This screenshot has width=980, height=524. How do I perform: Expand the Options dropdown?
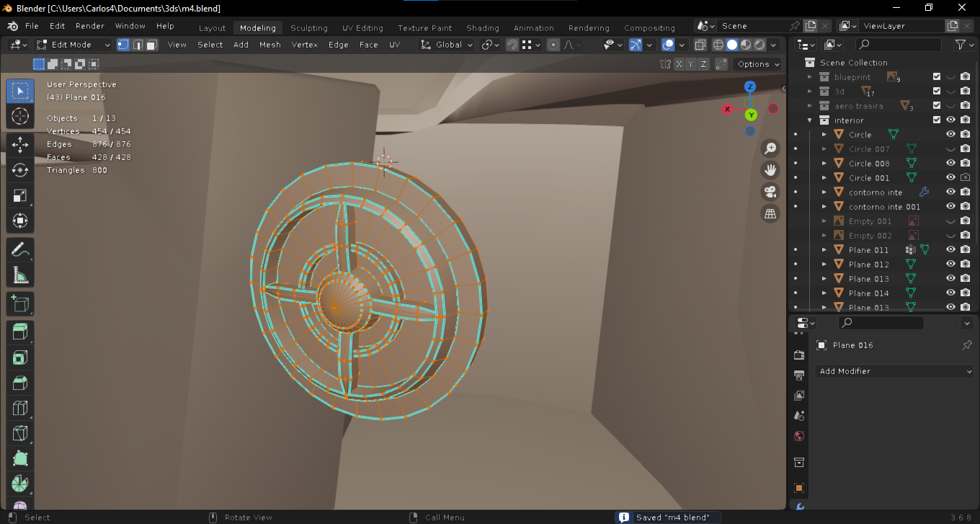[x=758, y=64]
